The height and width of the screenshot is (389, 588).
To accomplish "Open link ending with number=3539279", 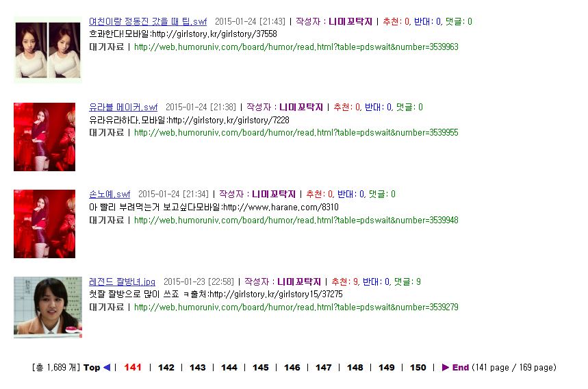I will point(296,307).
